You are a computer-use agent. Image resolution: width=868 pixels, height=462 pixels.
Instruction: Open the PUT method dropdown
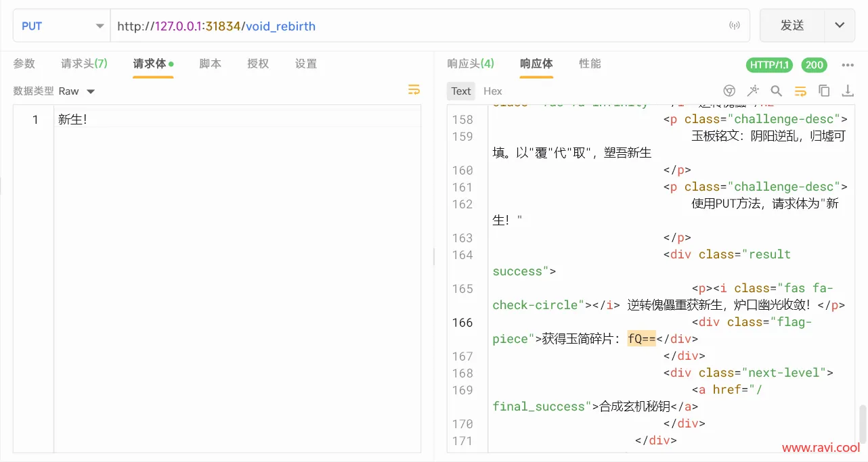pos(61,25)
